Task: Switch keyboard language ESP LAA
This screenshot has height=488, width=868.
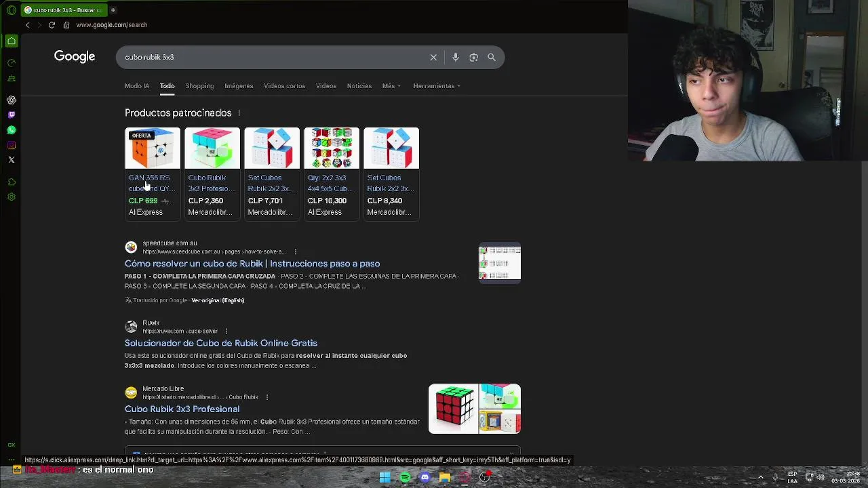Action: 792,478
